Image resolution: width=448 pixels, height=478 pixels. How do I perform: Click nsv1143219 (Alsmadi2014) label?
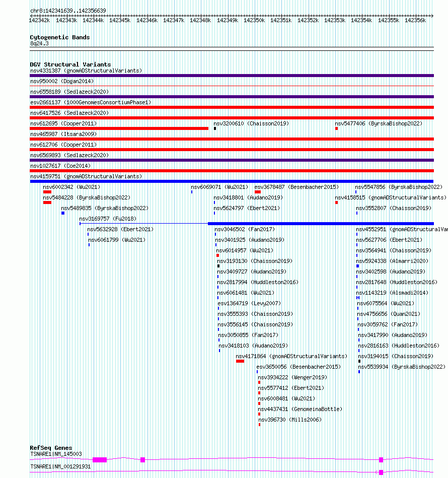point(392,293)
